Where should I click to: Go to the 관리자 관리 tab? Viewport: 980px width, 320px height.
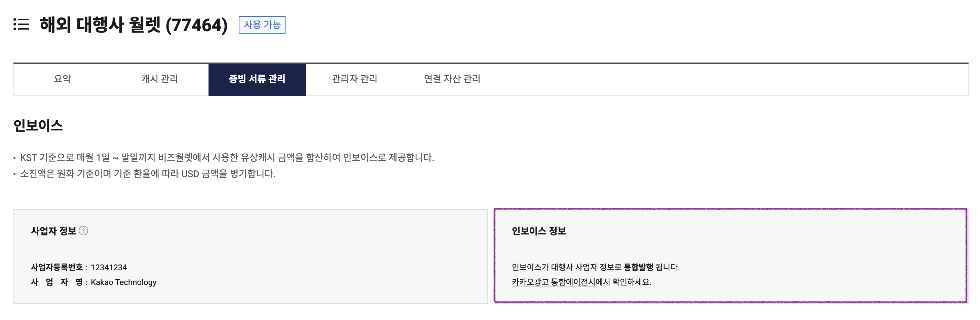pyautogui.click(x=354, y=79)
